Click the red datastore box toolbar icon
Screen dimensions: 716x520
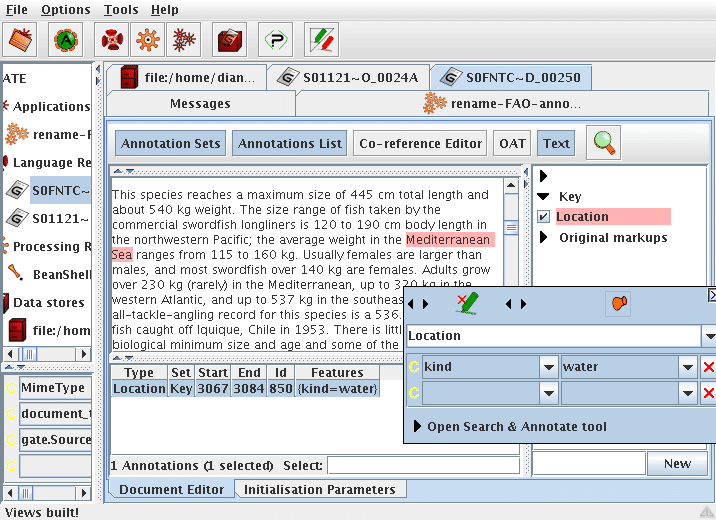click(230, 40)
